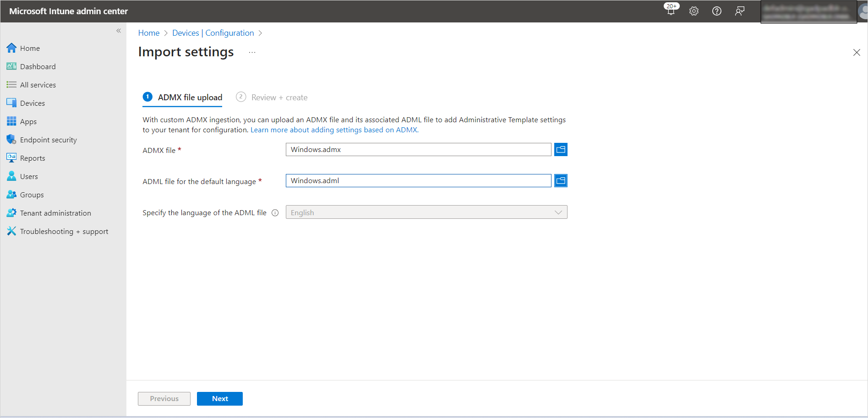The width and height of the screenshot is (868, 418).
Task: Open the ellipsis menu beside Import settings
Action: (x=252, y=53)
